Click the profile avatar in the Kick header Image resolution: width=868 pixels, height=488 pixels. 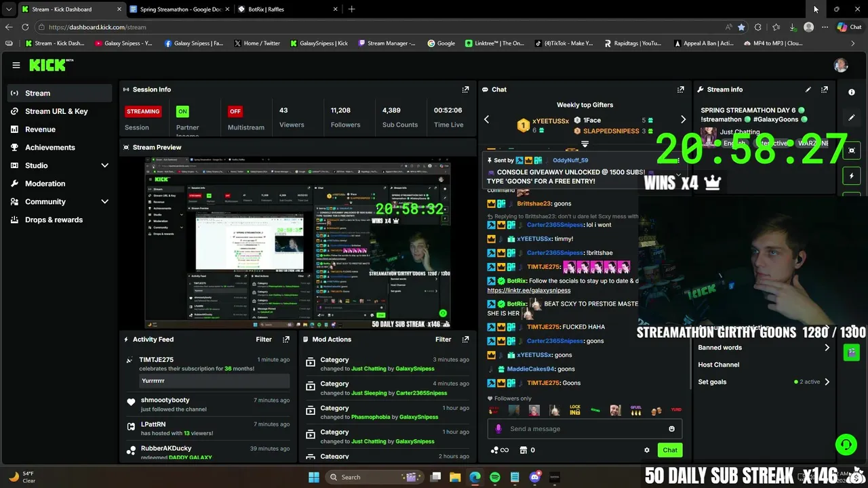tap(841, 65)
